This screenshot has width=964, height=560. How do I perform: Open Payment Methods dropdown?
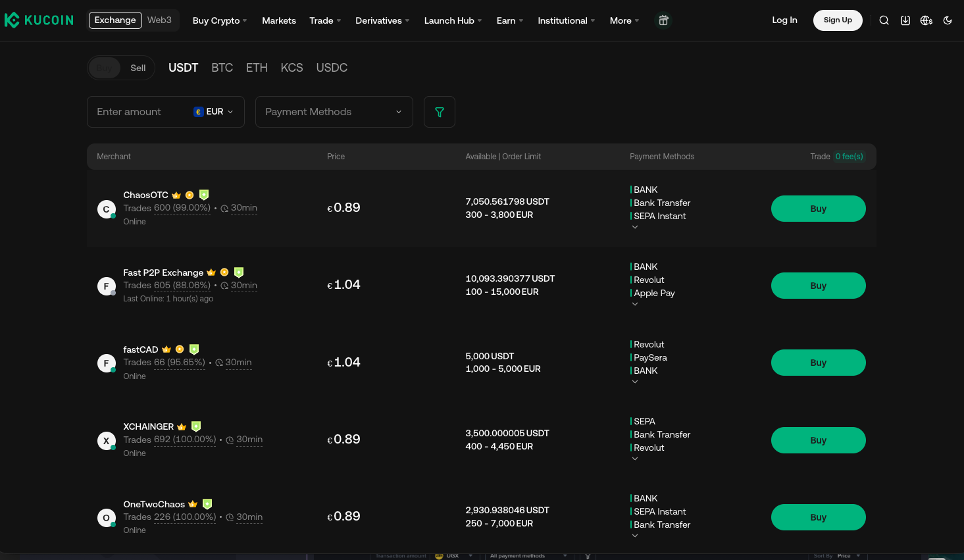tap(334, 112)
